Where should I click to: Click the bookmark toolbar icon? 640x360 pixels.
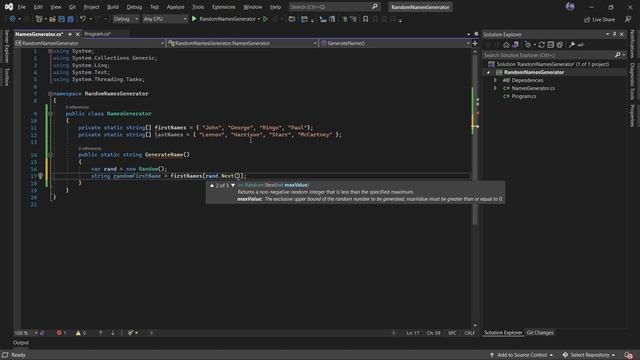click(366, 19)
